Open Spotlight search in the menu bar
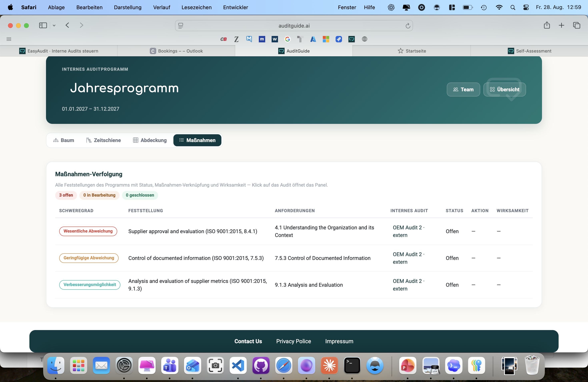The width and height of the screenshot is (588, 382). click(513, 7)
